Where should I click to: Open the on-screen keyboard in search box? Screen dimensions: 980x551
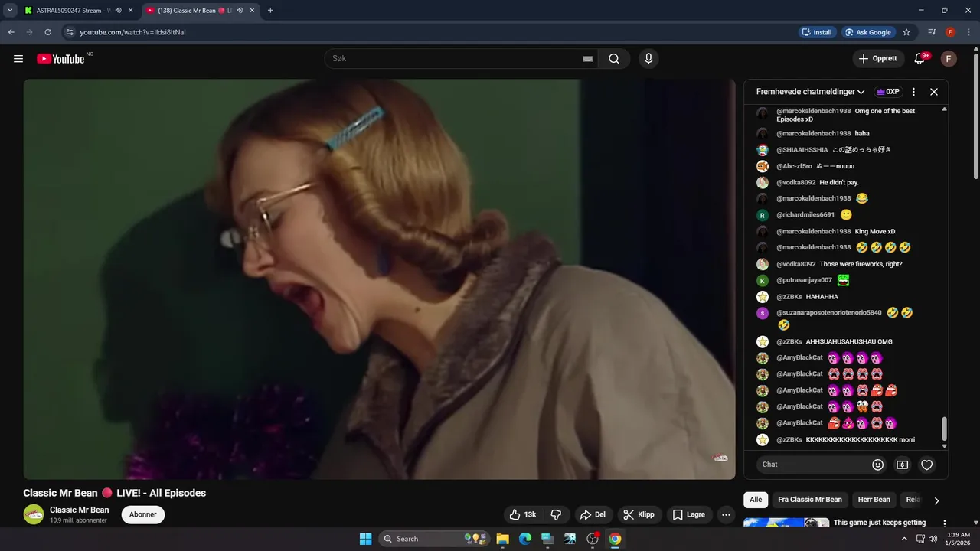587,59
